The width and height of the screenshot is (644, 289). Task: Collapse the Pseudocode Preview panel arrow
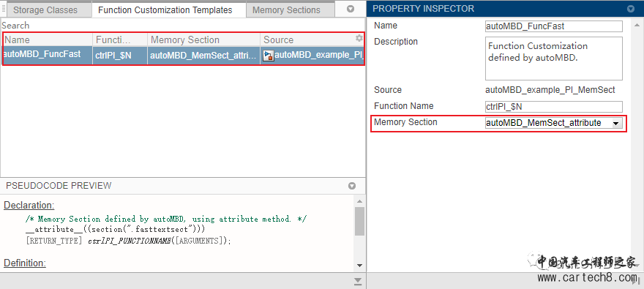pos(351,186)
